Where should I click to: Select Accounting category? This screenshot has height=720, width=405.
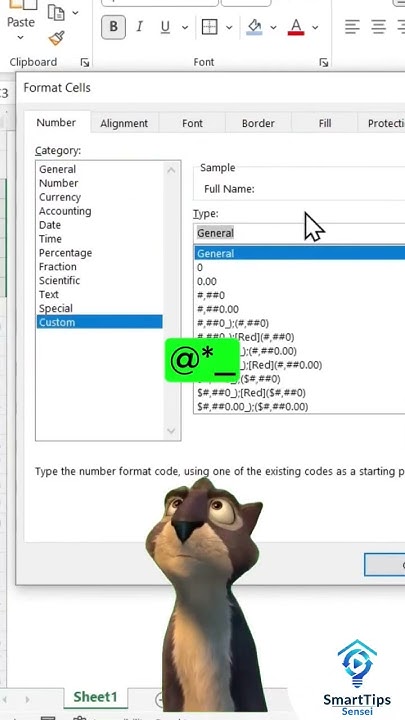tap(99, 211)
